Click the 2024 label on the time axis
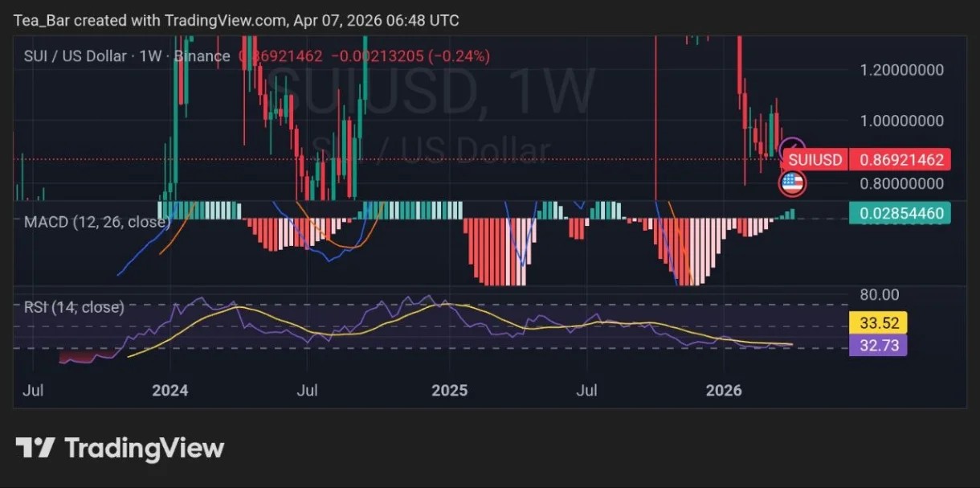 coord(169,391)
